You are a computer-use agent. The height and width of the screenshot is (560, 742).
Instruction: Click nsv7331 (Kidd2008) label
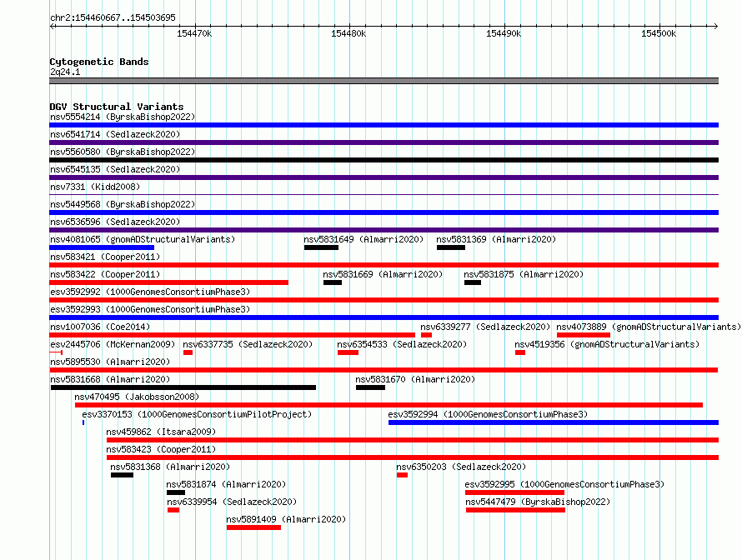[95, 187]
